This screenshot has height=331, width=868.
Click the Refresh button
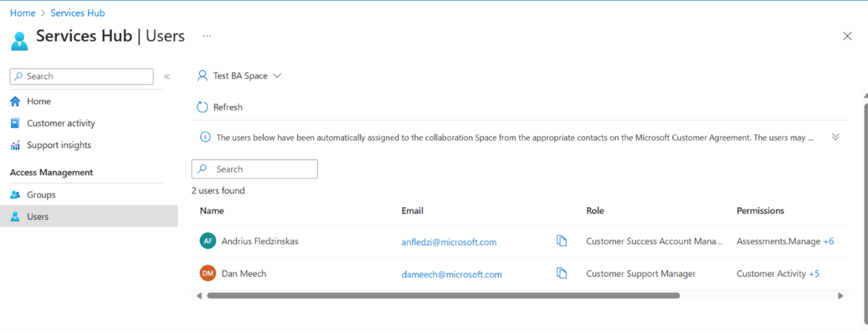[x=220, y=107]
